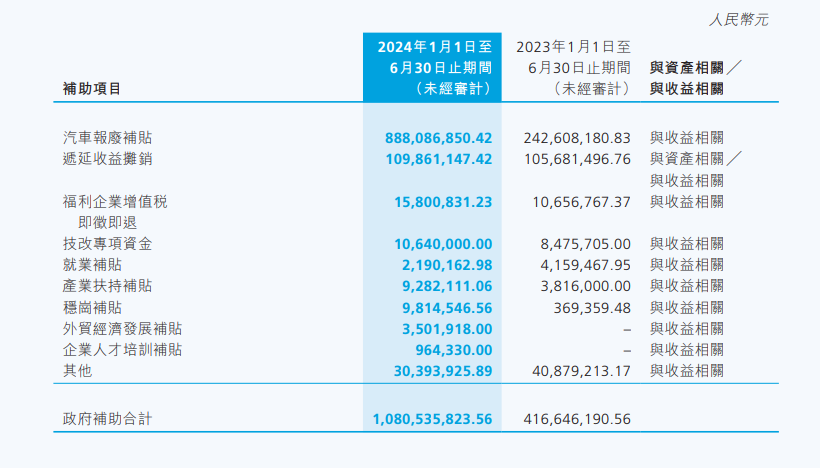Select the 福利企業增值税 row label

[x=115, y=202]
